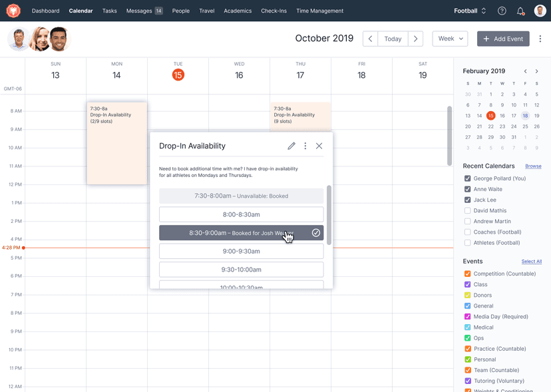The image size is (551, 392).
Task: Open popup's three-dot options menu
Action: pos(305,146)
